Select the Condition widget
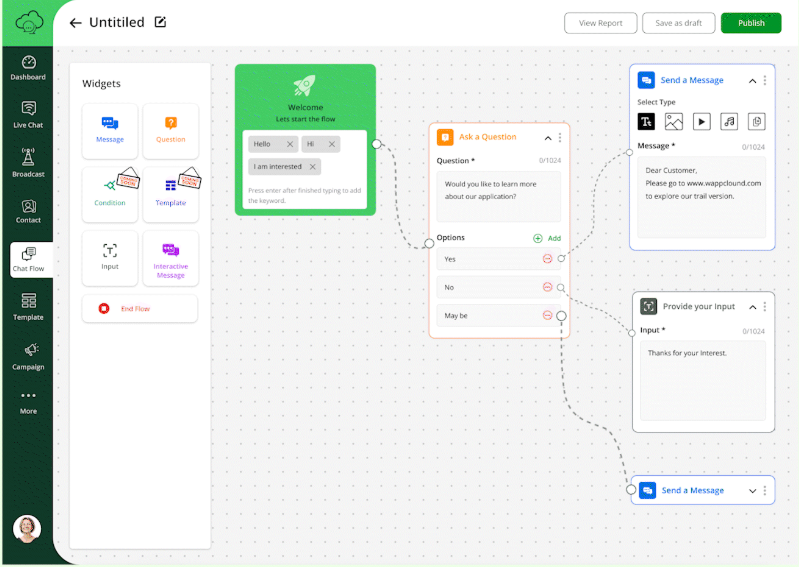Viewport: 799px width, 567px height. pos(110,195)
